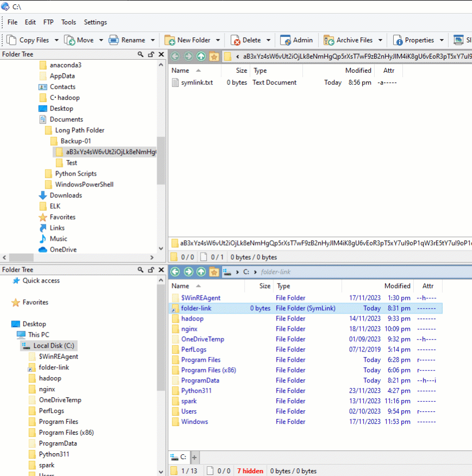Click the search magnifier in Folder Tree header
This screenshot has height=476, width=472.
point(140,54)
